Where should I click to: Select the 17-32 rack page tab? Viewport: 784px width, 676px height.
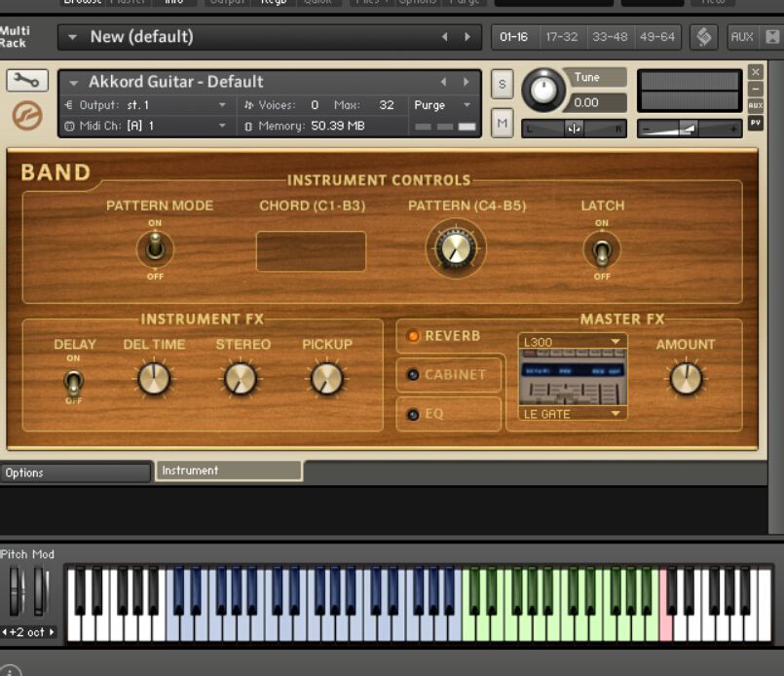tap(562, 37)
